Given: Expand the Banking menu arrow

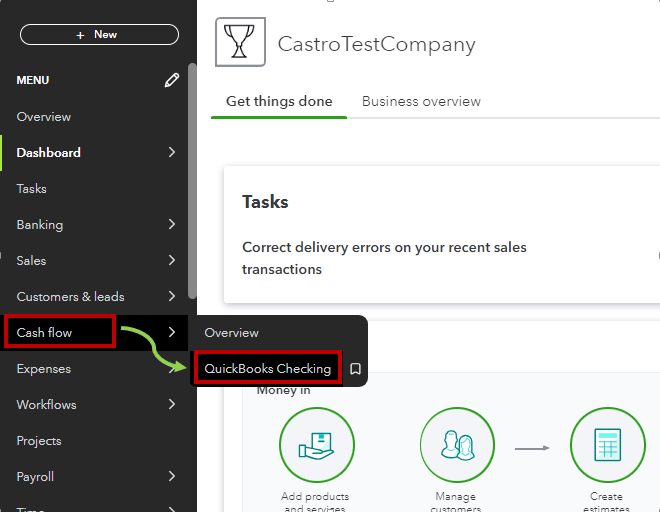Looking at the screenshot, I should coord(172,225).
